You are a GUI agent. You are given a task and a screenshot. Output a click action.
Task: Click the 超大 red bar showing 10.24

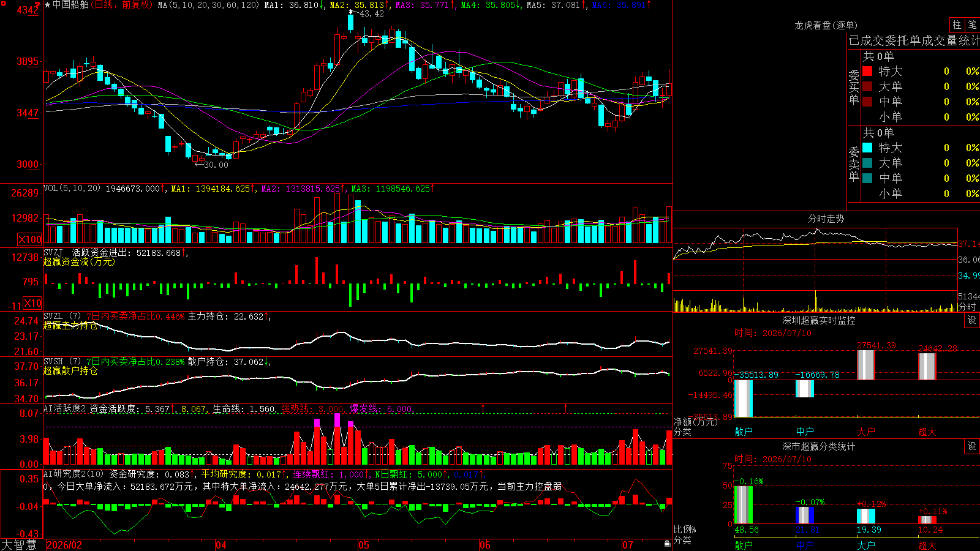[x=927, y=520]
